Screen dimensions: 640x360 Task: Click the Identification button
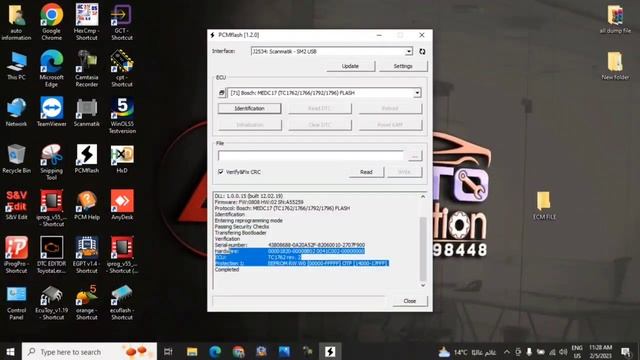tap(249, 109)
